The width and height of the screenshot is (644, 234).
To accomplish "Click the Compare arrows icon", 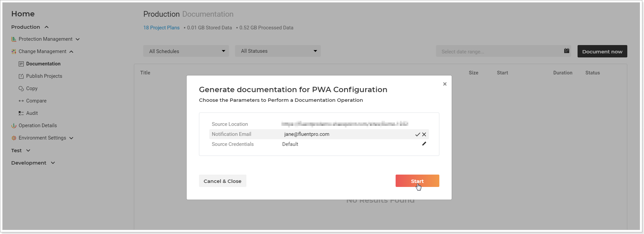I will click(21, 101).
